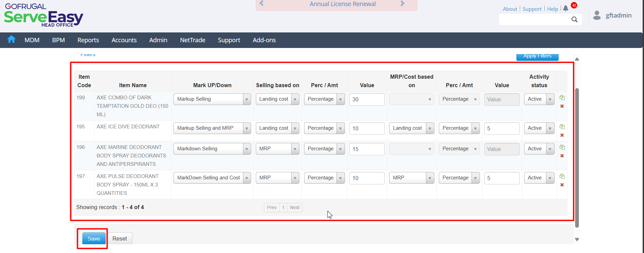Open MRP/Cost based on dropdown, item 197
Image resolution: width=644 pixels, height=253 pixels.
411,178
